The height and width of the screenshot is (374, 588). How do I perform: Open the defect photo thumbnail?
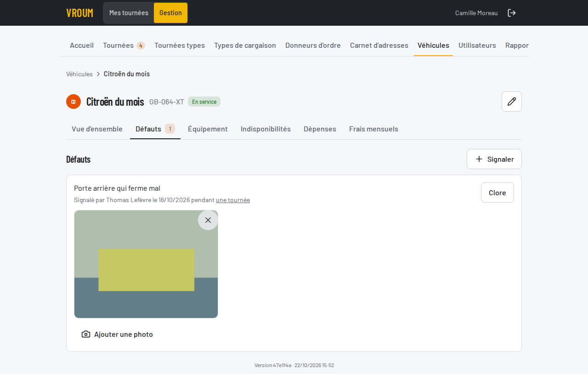pos(146,264)
